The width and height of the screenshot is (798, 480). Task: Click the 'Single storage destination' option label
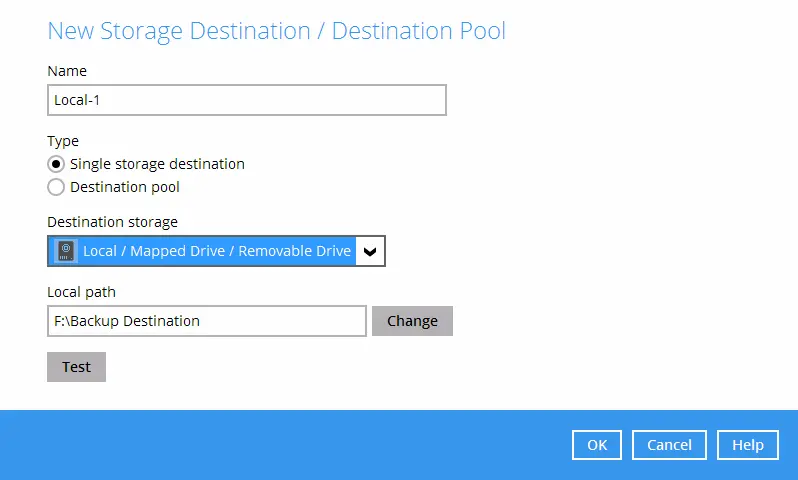[157, 164]
